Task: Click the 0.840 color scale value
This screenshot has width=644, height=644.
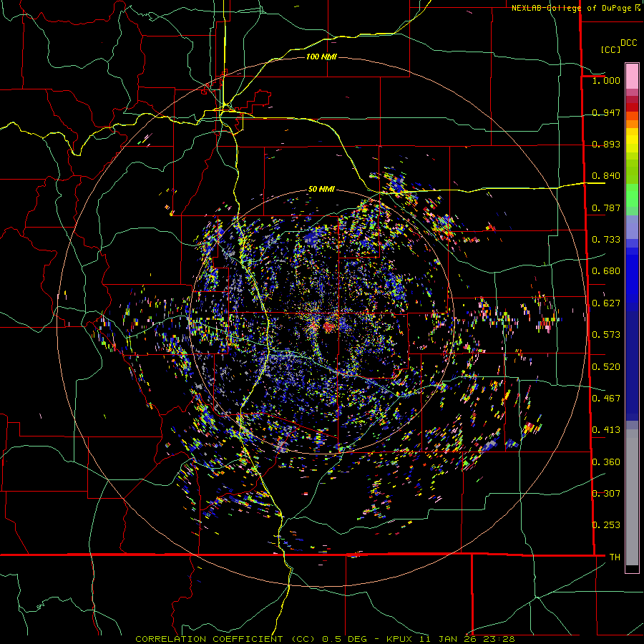Action: coord(606,176)
